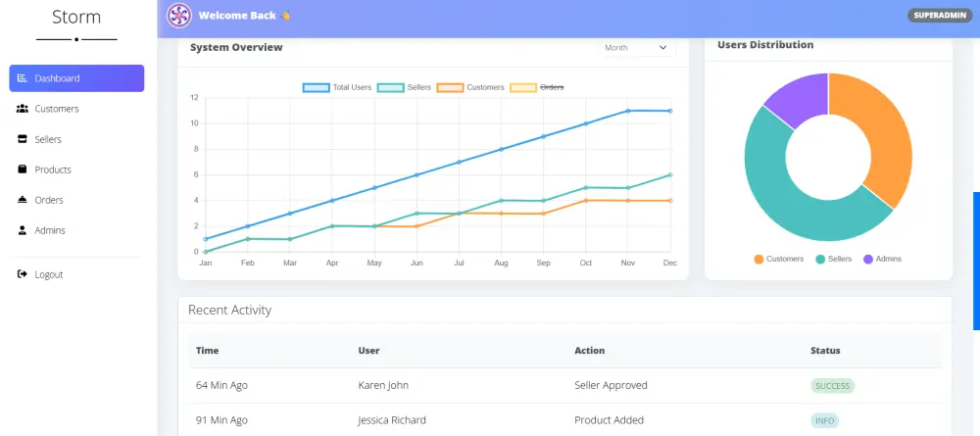The image size is (980, 436).
Task: Open the Sellers section
Action: pyautogui.click(x=76, y=139)
